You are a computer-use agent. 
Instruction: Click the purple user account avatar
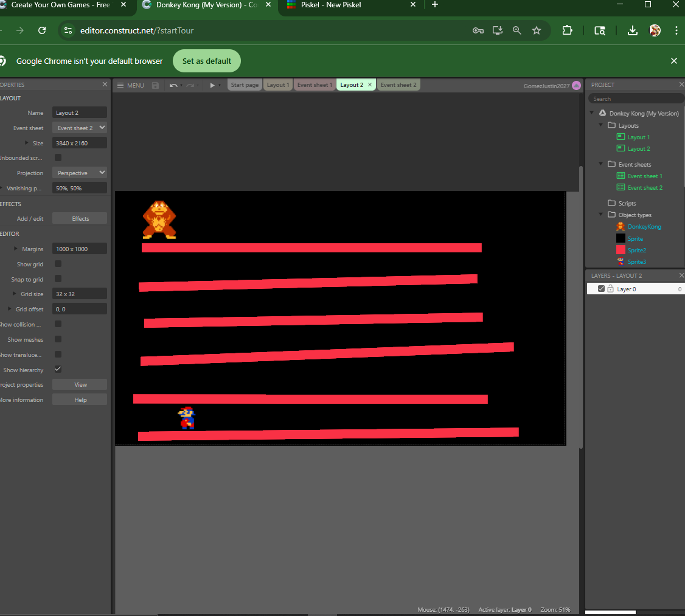pyautogui.click(x=576, y=85)
